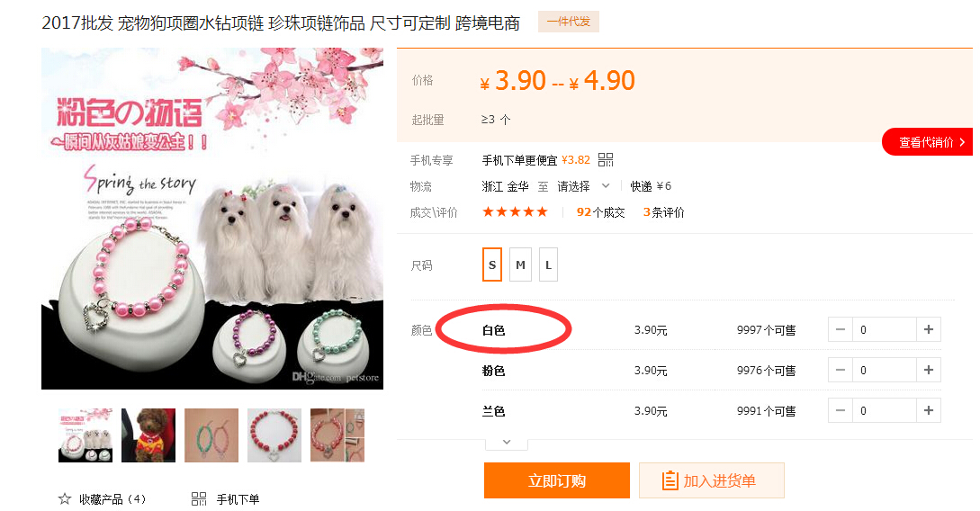This screenshot has height=511, width=980.
Task: Increase 粉色 quantity with plus button
Action: 928,370
